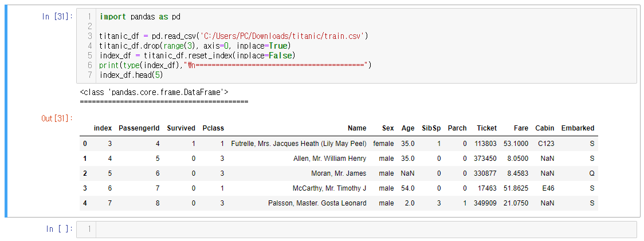
Task: Select the Allen, Mr. William Henry cell
Action: coord(330,159)
